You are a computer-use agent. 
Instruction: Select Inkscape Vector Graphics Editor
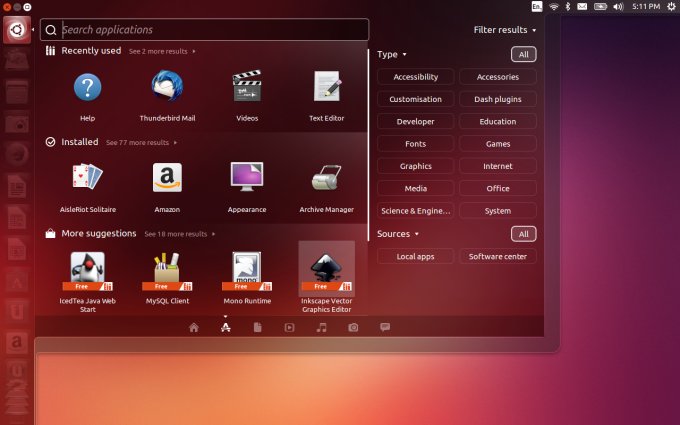(x=326, y=270)
